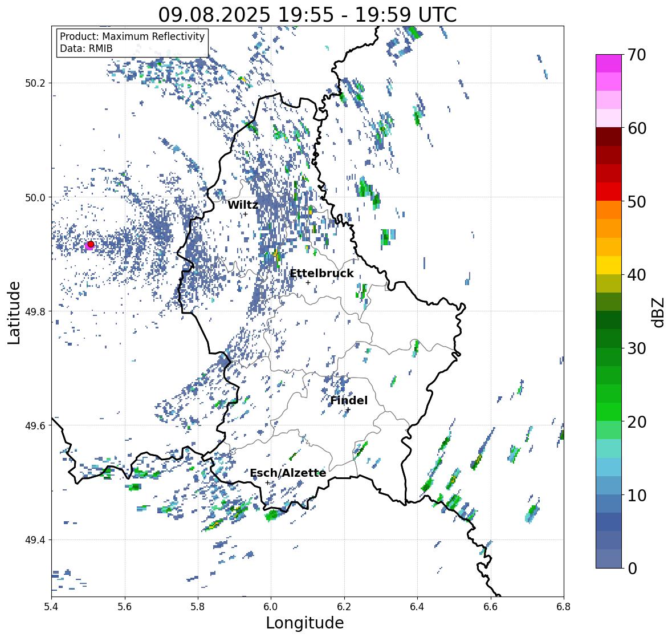Click the Esch/Alzette city label
Screen dimensions: 672x637
click(288, 473)
